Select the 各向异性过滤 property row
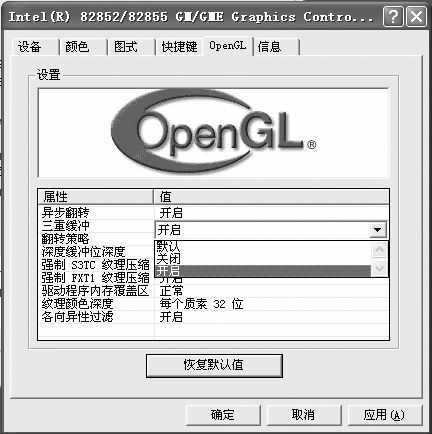The width and height of the screenshot is (432, 434). pyautogui.click(x=213, y=317)
